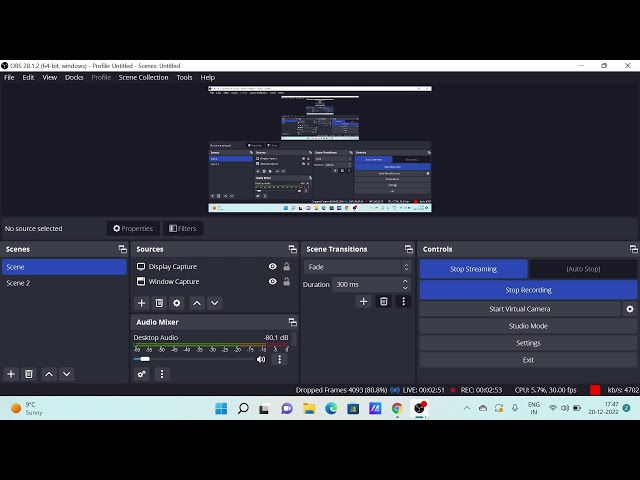Viewport: 640px width, 480px height.
Task: Open transition properties three-dot menu
Action: click(404, 302)
